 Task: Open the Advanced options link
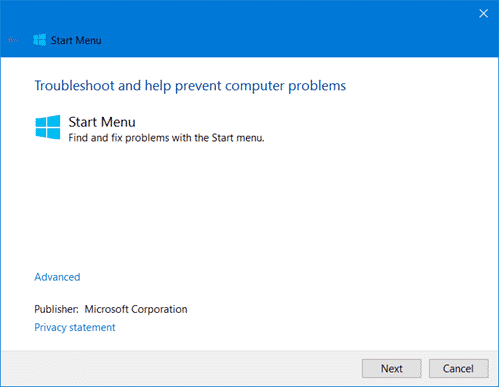coord(57,277)
